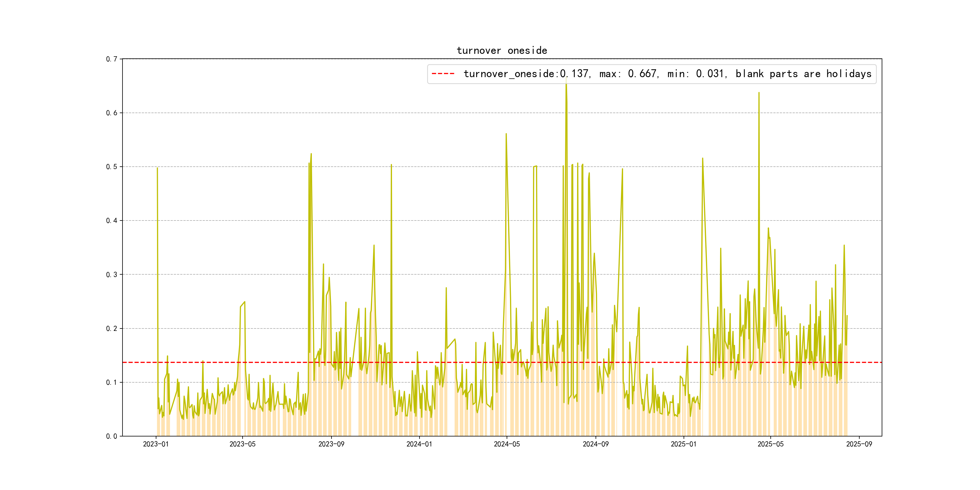Click the 2023-05 x-axis date label
The width and height of the screenshot is (980, 490).
pos(242,444)
